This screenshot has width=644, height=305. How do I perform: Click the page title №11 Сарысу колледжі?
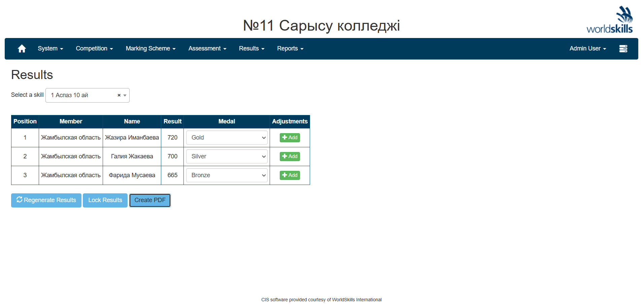[x=321, y=26]
